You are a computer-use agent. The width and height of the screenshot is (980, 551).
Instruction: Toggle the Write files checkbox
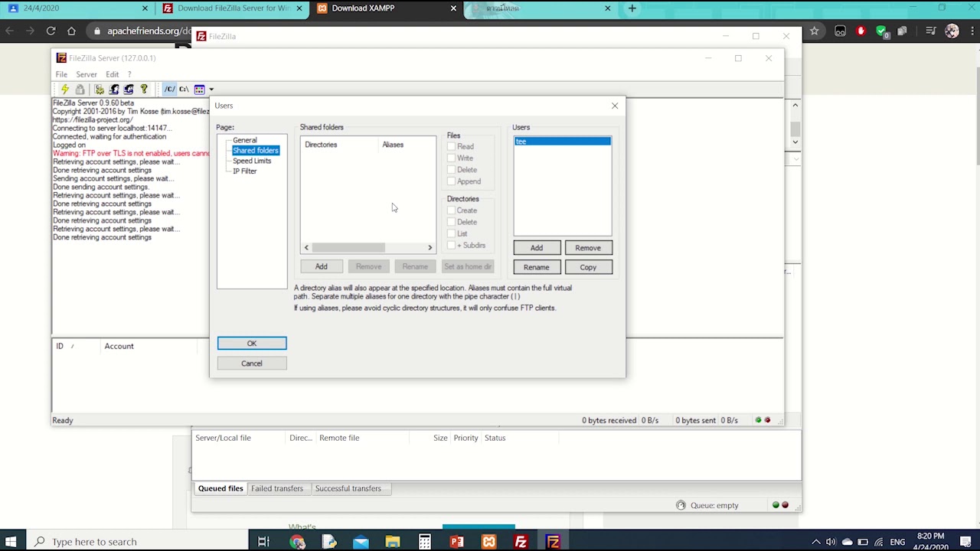pyautogui.click(x=451, y=158)
